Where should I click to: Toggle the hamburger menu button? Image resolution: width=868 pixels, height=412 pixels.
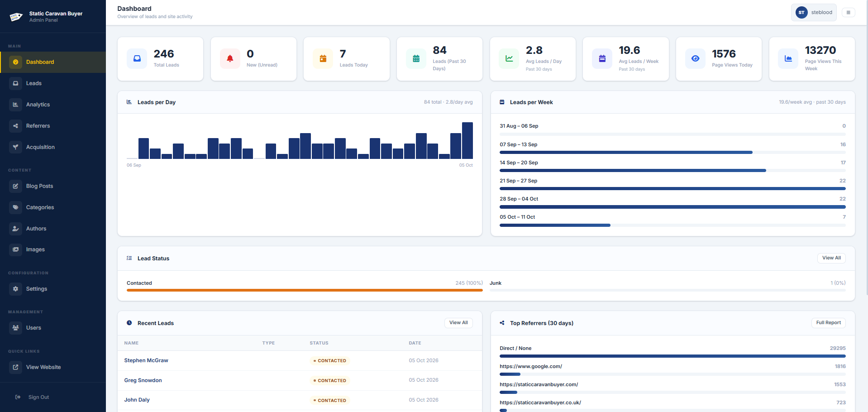(x=849, y=13)
